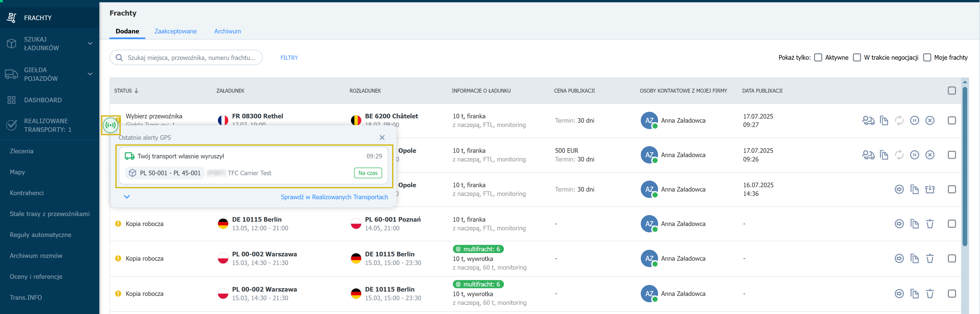This screenshot has height=314, width=980.
Task: Check the Moje frachty checkbox
Action: pos(927,57)
